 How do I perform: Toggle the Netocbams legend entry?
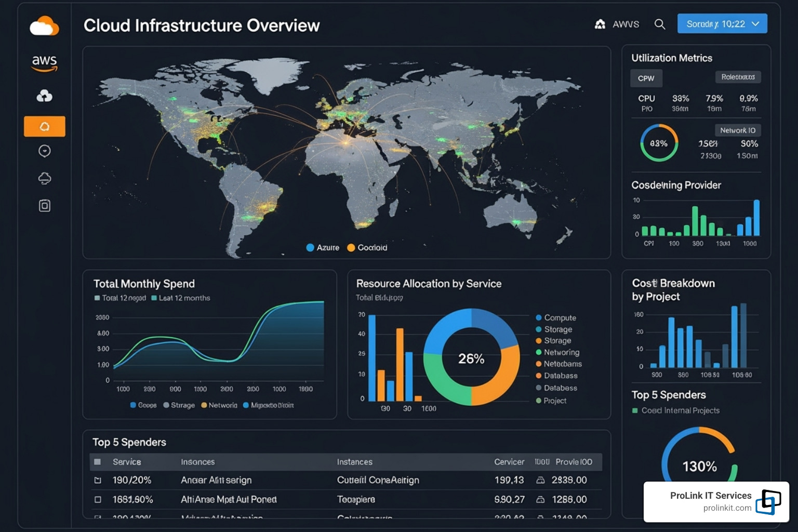tap(559, 364)
